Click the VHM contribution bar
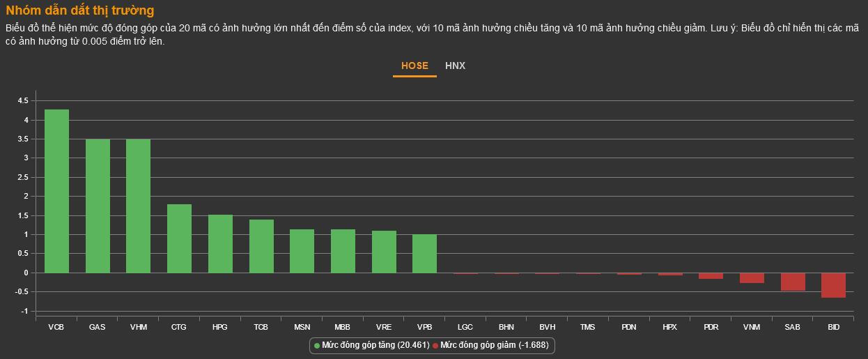The width and height of the screenshot is (868, 359). 138,206
